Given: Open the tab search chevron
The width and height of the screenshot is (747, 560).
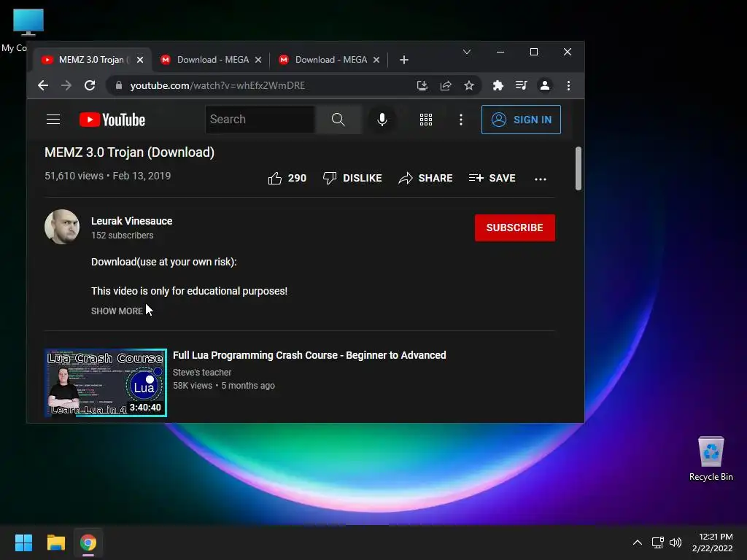Looking at the screenshot, I should (x=467, y=52).
